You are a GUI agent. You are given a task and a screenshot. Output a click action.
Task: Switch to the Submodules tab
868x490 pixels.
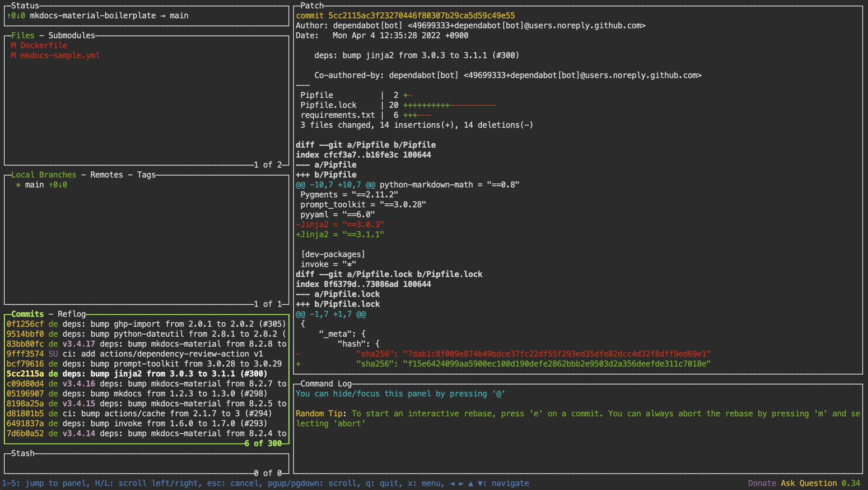(72, 35)
